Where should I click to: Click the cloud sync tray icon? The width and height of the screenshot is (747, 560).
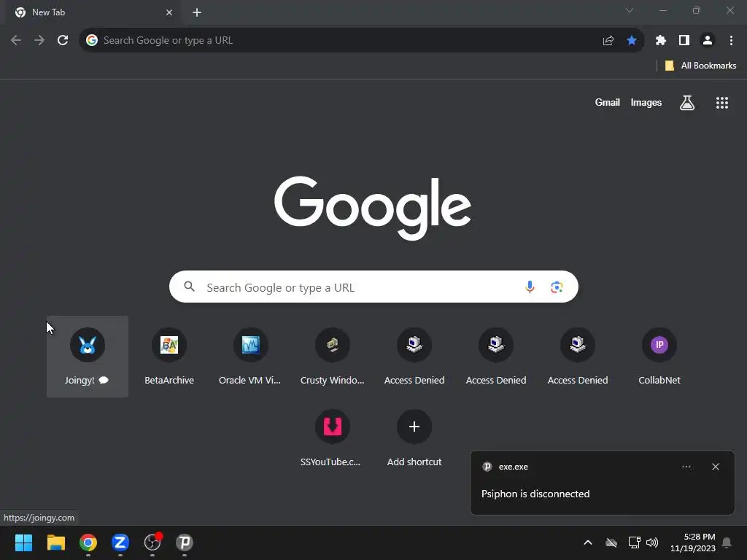(x=611, y=542)
